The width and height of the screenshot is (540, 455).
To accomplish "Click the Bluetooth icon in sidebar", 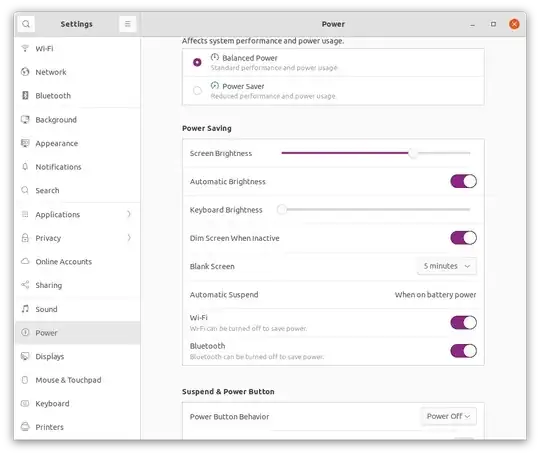I will [x=25, y=95].
